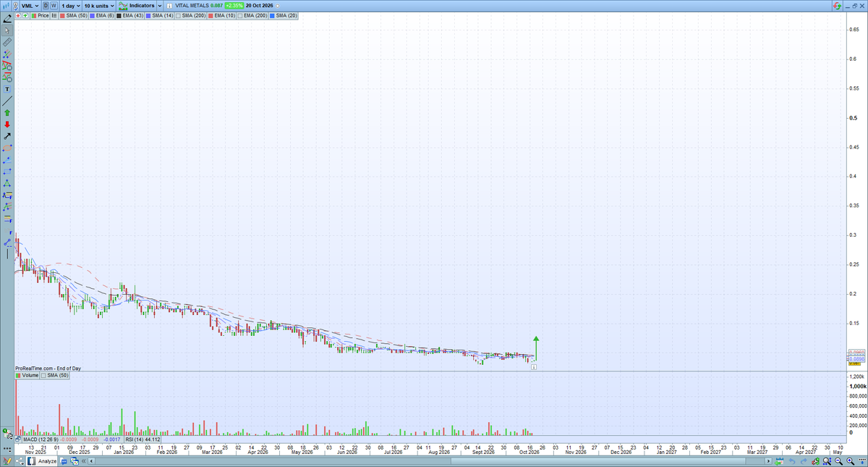
Task: Click the scroll-left arrow of time scrollbar
Action: tap(91, 462)
